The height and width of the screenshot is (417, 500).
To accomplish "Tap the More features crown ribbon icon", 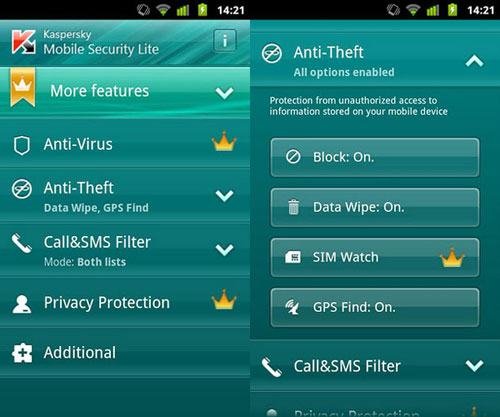I will tap(23, 87).
